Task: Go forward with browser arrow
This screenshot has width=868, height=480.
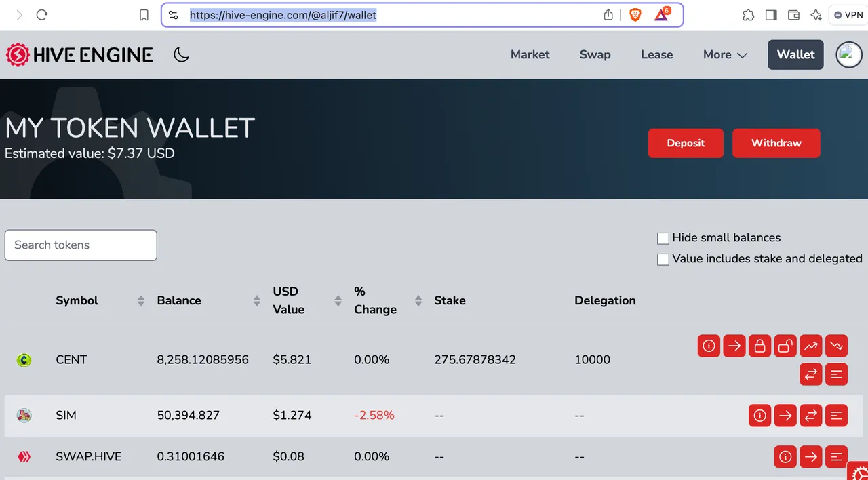Action: pos(19,15)
